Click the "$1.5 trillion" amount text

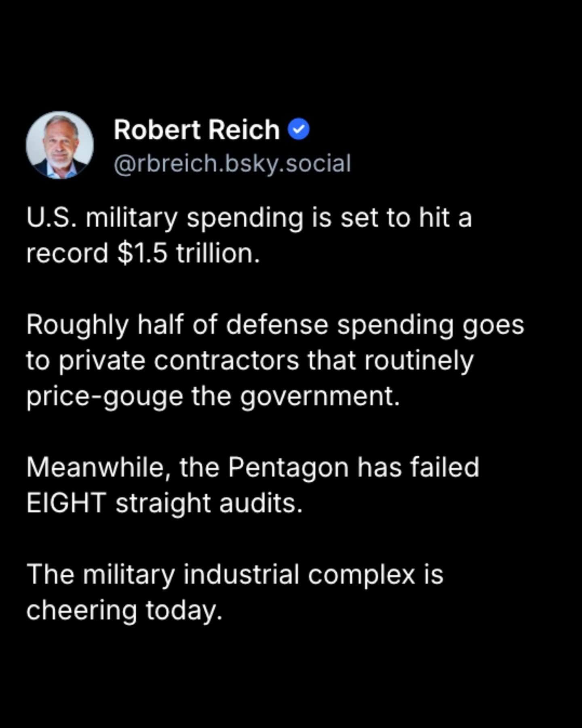click(188, 254)
